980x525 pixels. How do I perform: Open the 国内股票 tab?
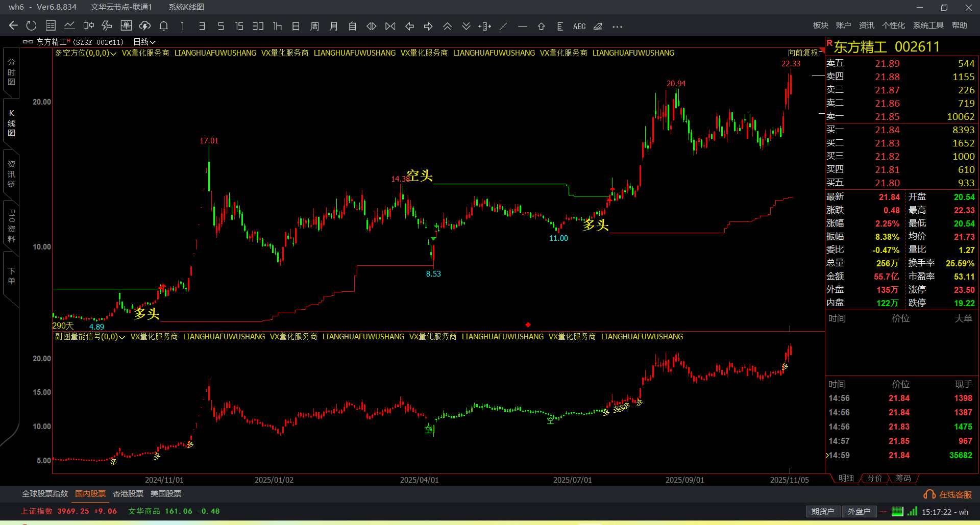(x=90, y=494)
